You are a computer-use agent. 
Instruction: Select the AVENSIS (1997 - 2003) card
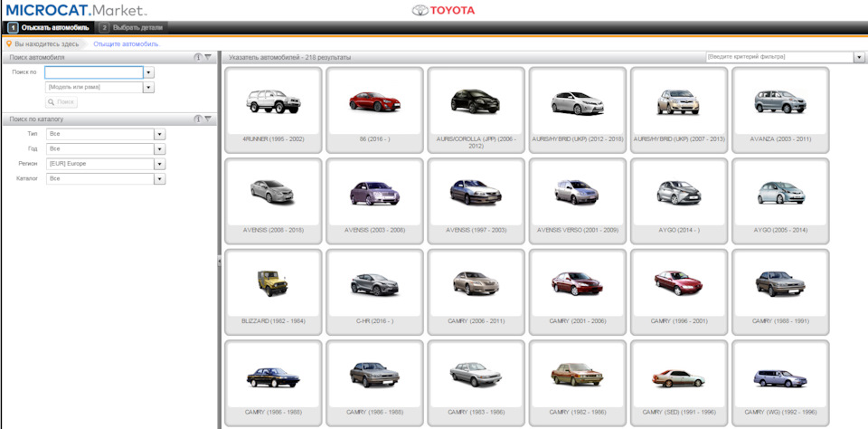476,201
